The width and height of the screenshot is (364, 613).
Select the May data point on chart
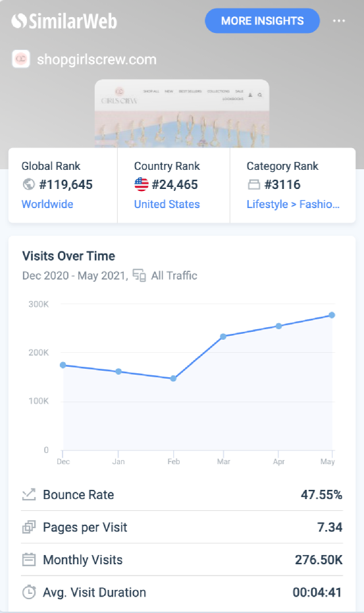[332, 315]
